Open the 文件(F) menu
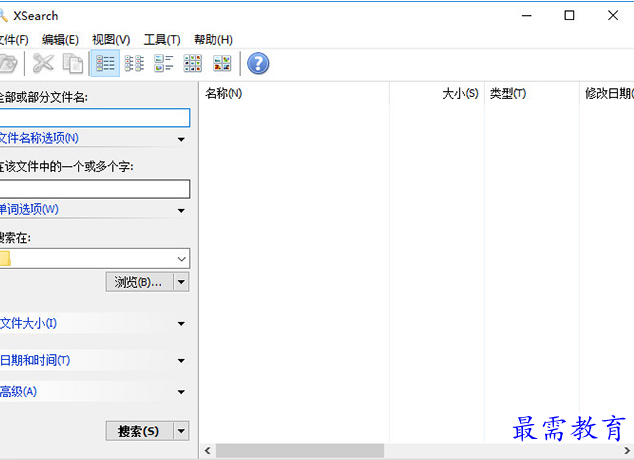 [14, 40]
